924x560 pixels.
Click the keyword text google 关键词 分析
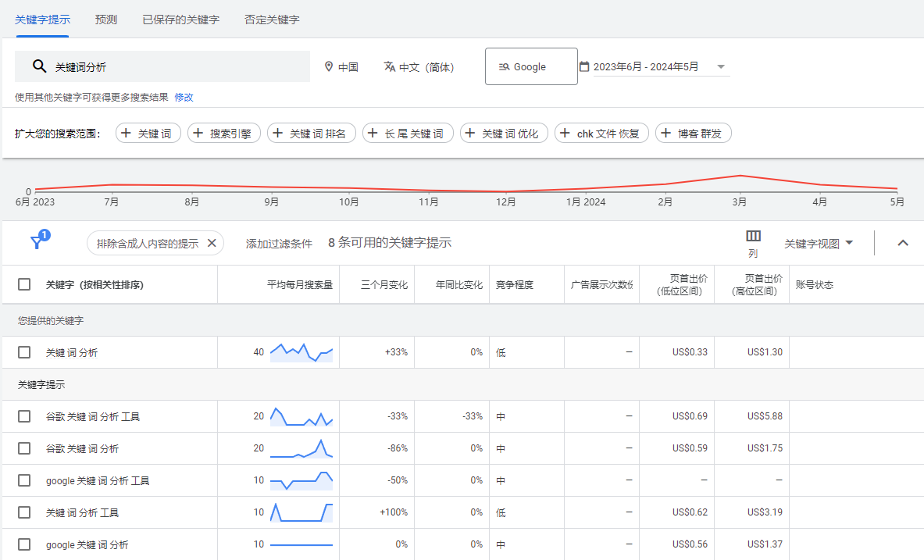(x=87, y=544)
